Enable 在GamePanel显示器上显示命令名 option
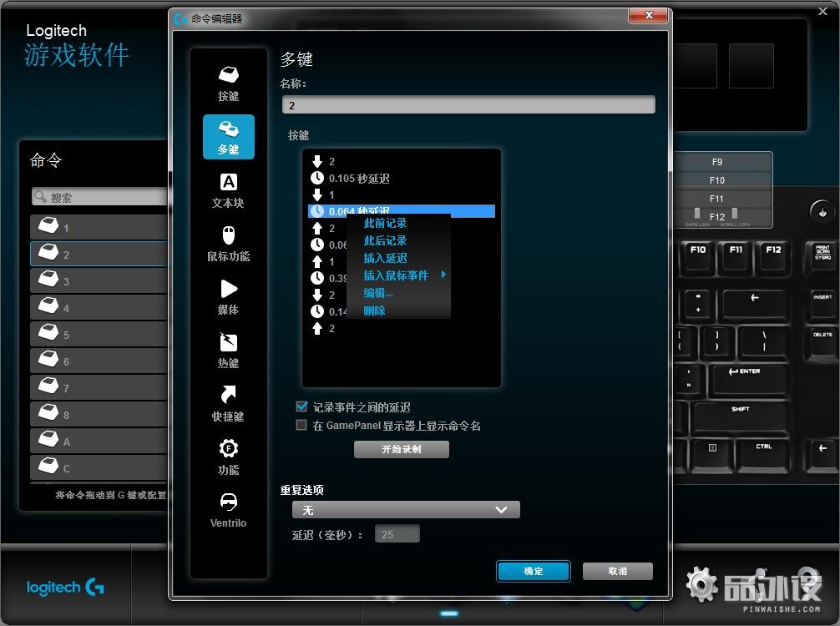 coord(301,425)
